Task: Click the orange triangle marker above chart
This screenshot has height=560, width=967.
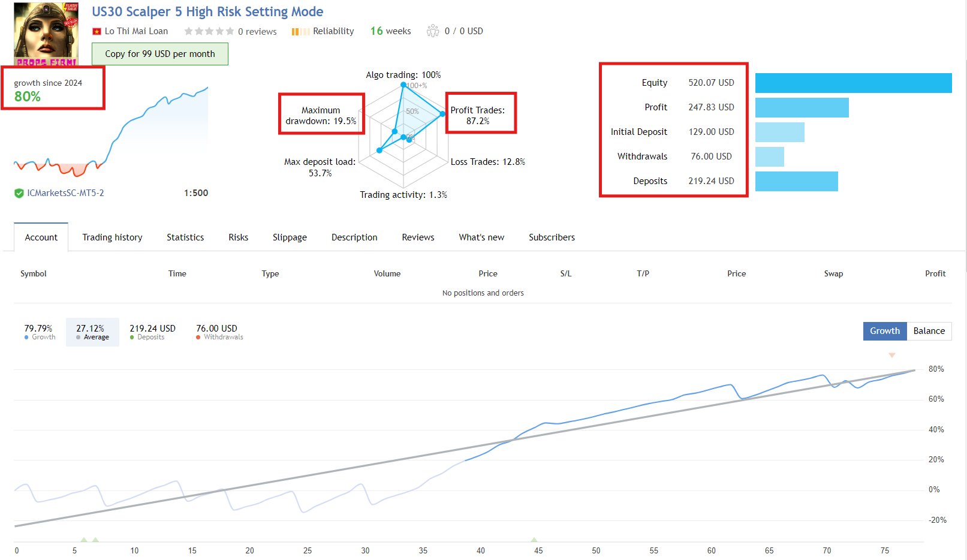Action: click(x=892, y=356)
